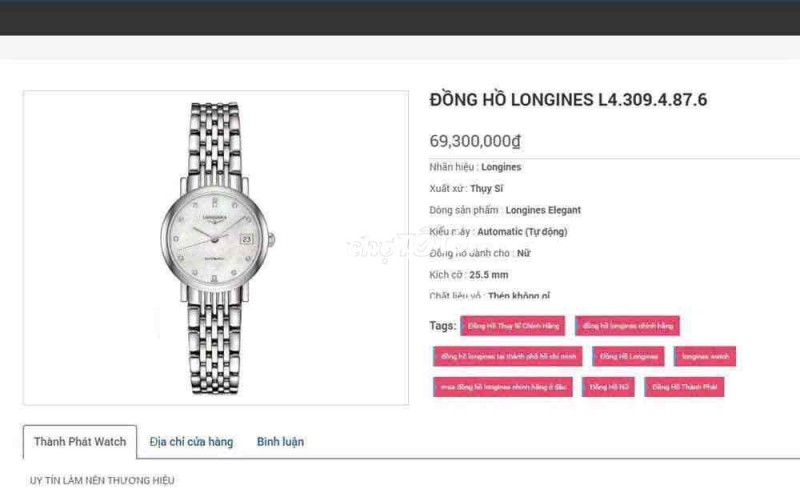This screenshot has height=489, width=800.
Task: Switch to Địa chỉ cửa hàng tab
Action: point(191,442)
